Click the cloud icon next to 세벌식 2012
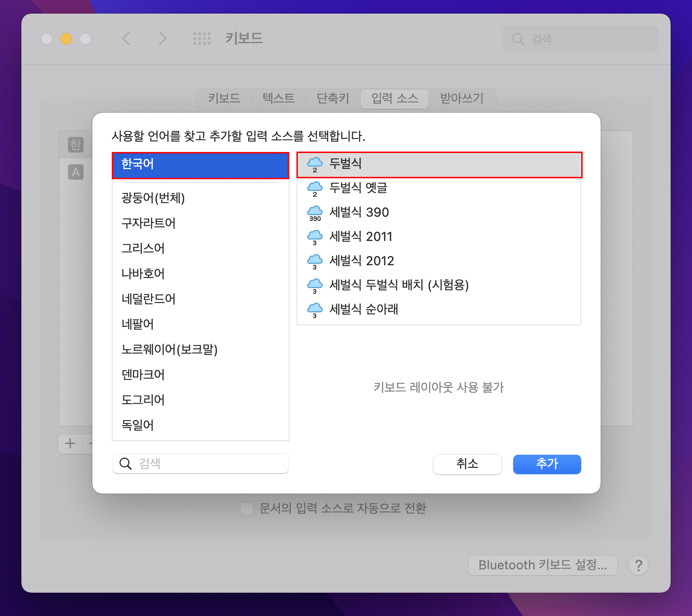 tap(315, 261)
